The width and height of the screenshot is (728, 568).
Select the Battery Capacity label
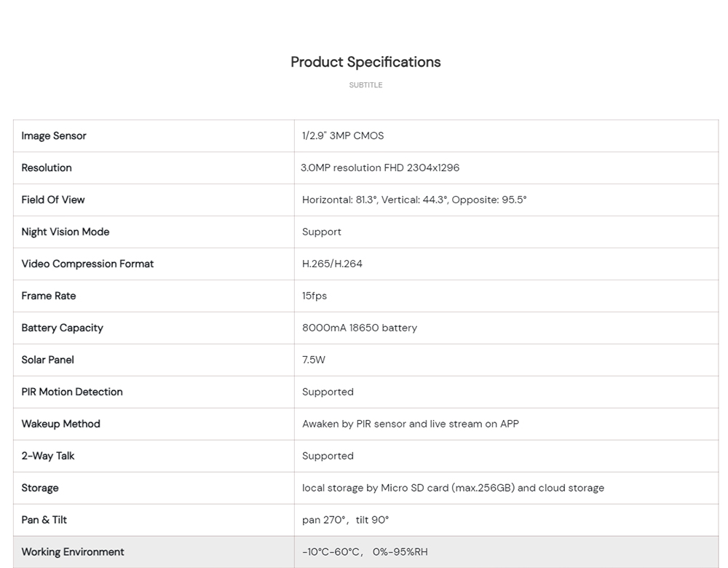point(62,328)
